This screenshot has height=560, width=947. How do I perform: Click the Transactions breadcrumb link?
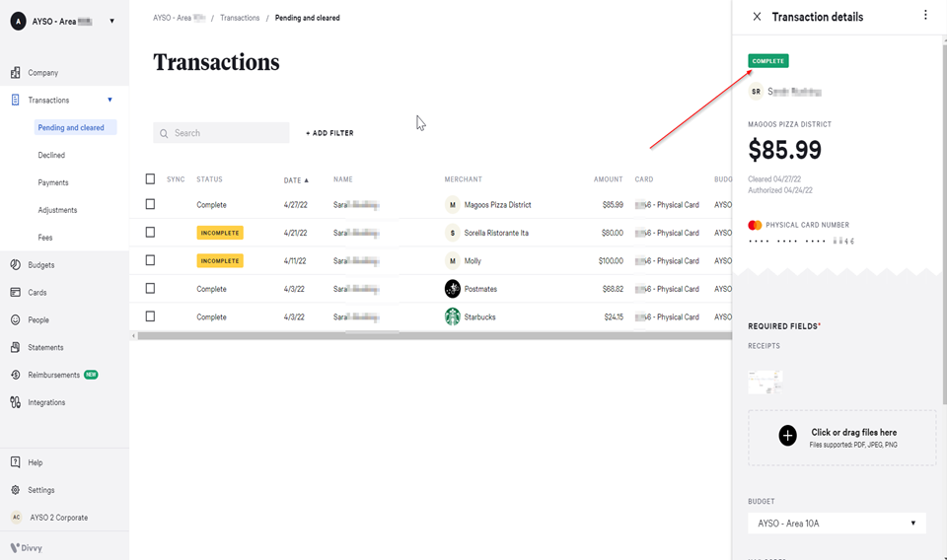coord(240,18)
